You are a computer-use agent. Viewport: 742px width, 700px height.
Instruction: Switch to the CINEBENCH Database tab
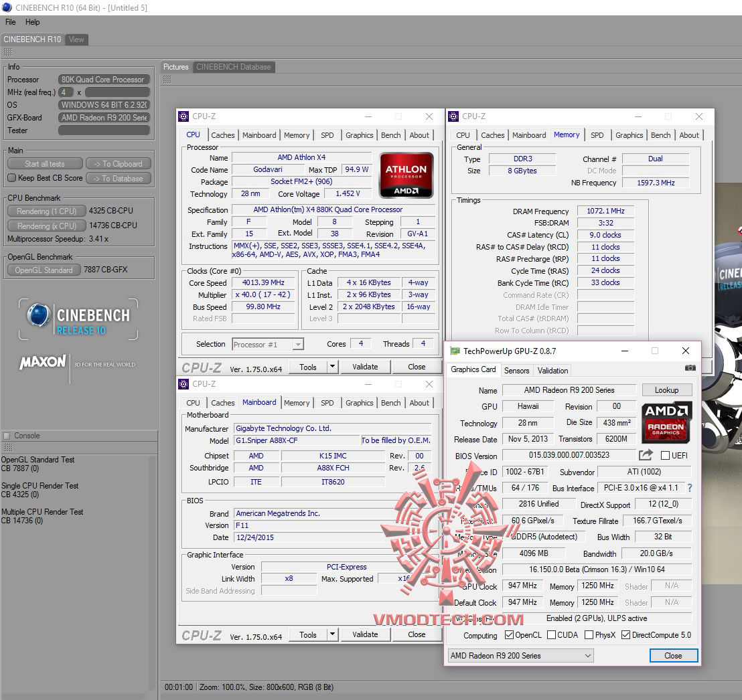(x=233, y=67)
